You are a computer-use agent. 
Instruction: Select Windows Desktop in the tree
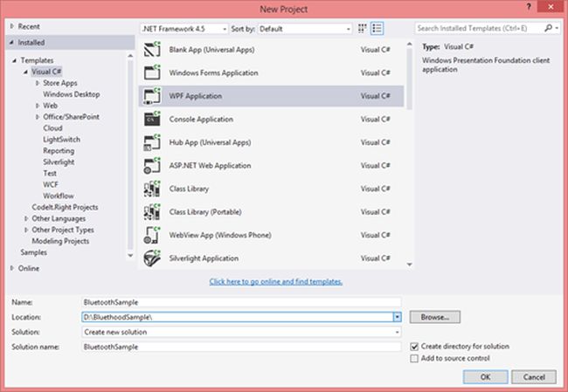tap(72, 94)
